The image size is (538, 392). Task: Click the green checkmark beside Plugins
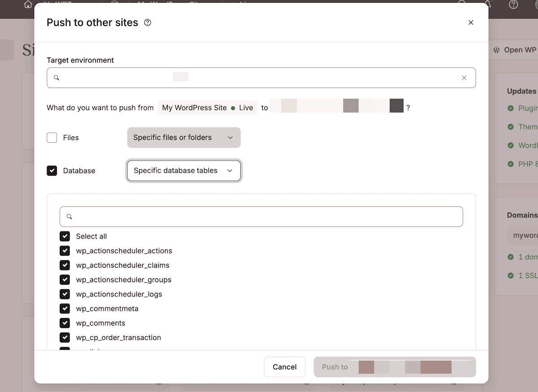tap(512, 108)
